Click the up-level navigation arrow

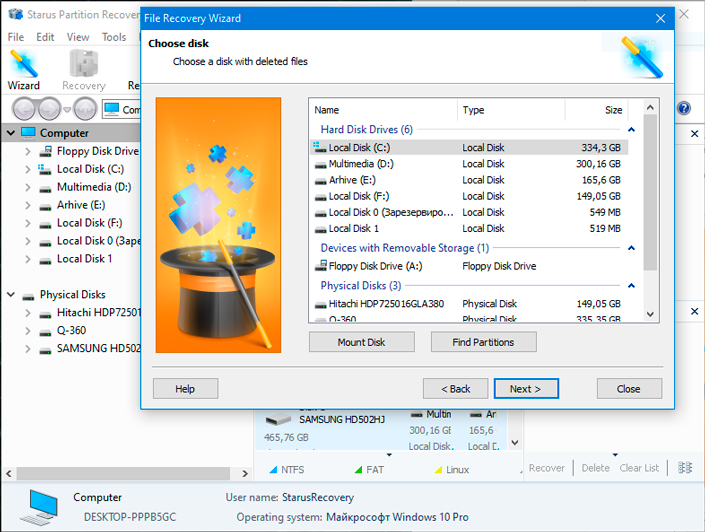85,109
